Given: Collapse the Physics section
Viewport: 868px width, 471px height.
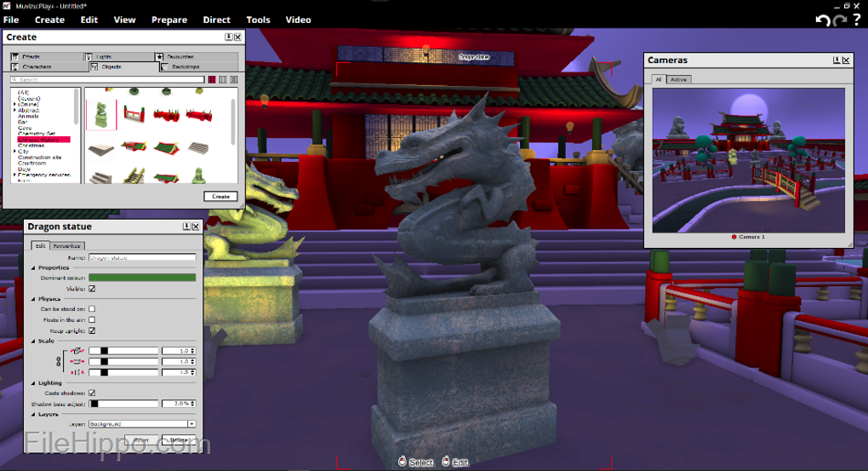Looking at the screenshot, I should click(33, 299).
